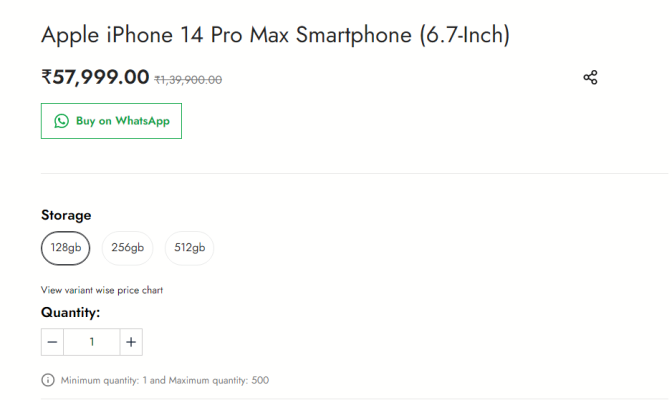Image resolution: width=672 pixels, height=400 pixels.
Task: Click the WhatsApp logo icon
Action: point(61,121)
